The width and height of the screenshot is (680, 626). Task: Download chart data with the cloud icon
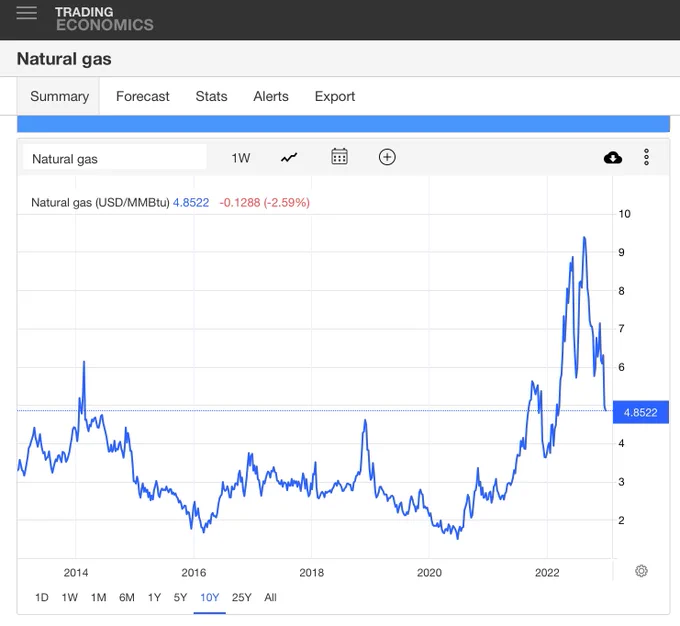pos(613,157)
